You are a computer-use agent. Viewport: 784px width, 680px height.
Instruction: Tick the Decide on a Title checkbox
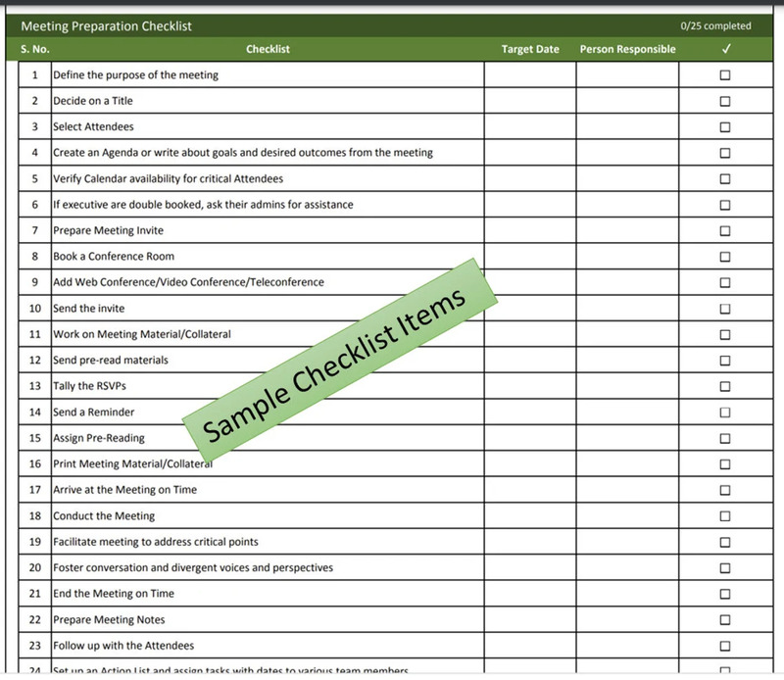coord(724,101)
